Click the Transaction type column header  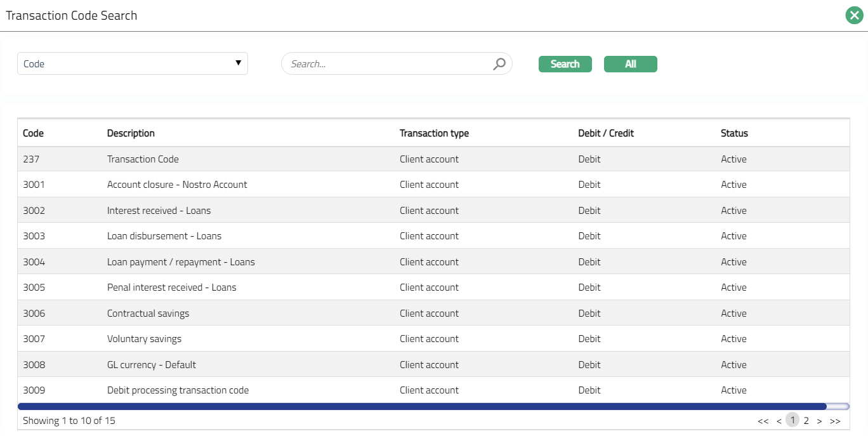coord(434,133)
